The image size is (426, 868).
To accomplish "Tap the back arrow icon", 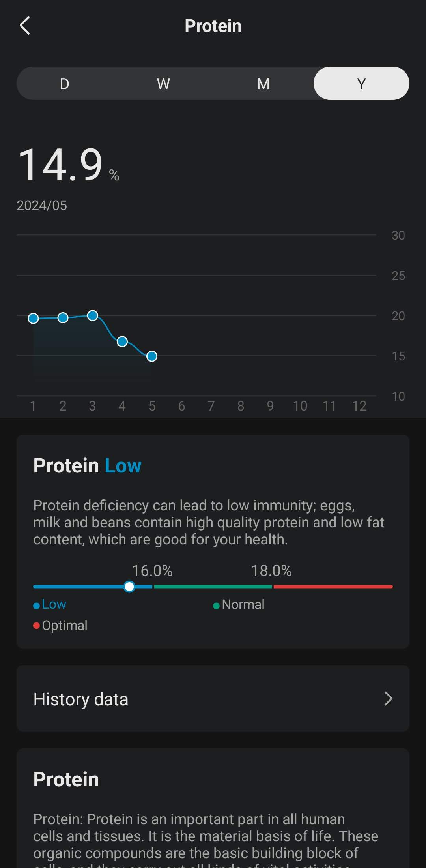I will pyautogui.click(x=25, y=26).
